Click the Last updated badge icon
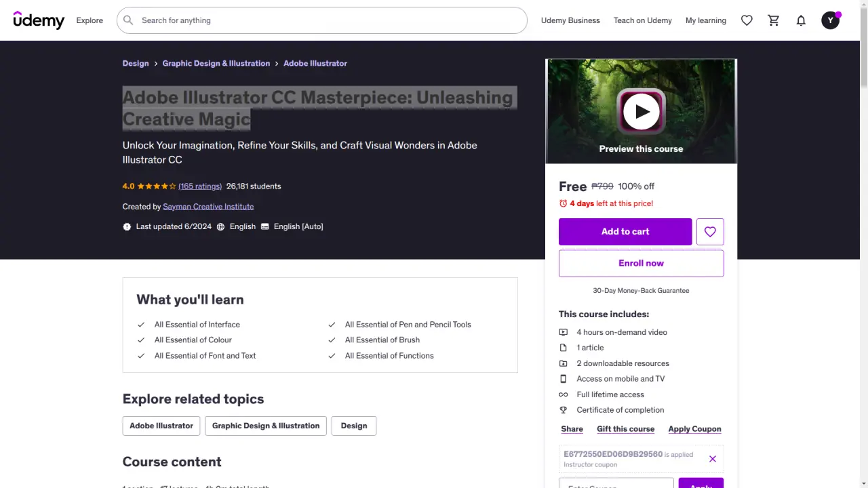This screenshot has height=488, width=868. click(127, 226)
